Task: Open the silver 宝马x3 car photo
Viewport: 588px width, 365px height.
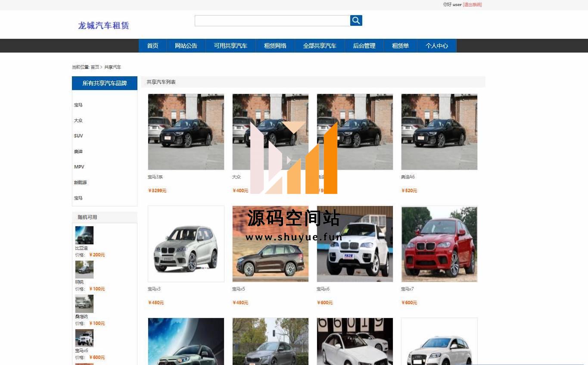Action: [x=186, y=244]
